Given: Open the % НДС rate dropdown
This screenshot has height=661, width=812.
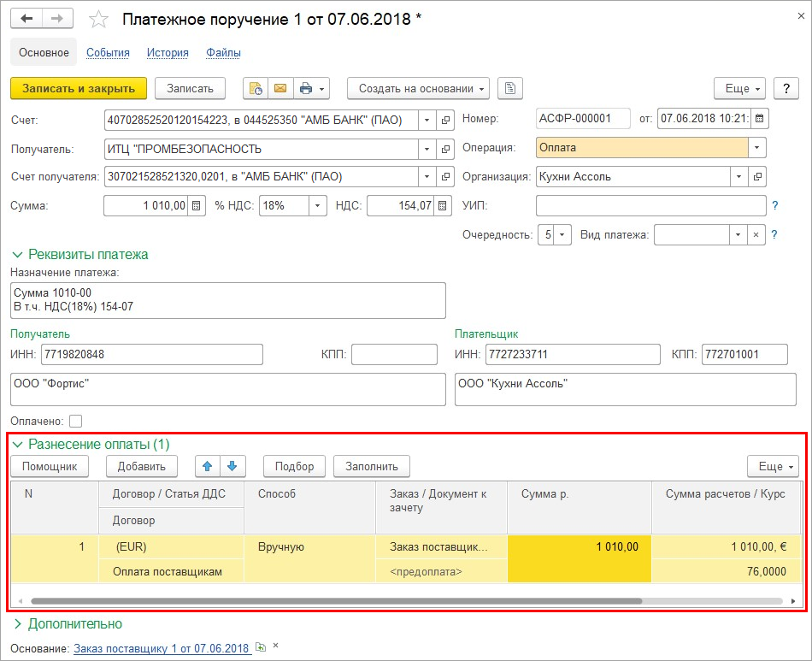Looking at the screenshot, I should [317, 206].
